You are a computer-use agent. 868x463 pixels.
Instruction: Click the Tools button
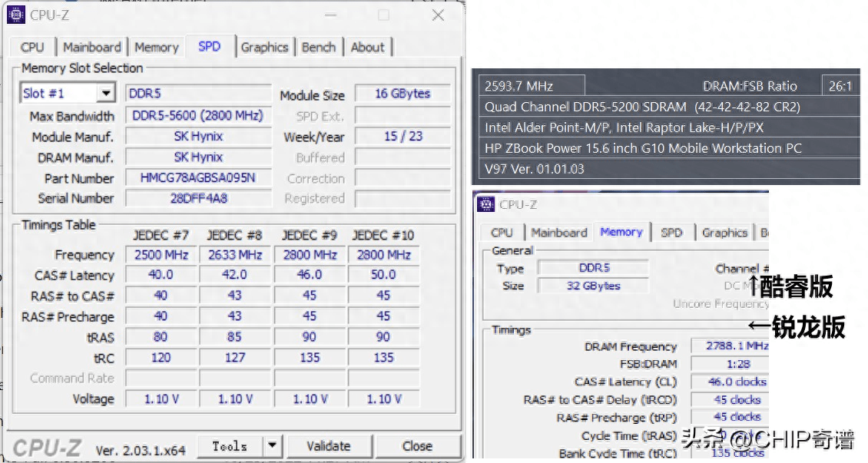tap(230, 445)
